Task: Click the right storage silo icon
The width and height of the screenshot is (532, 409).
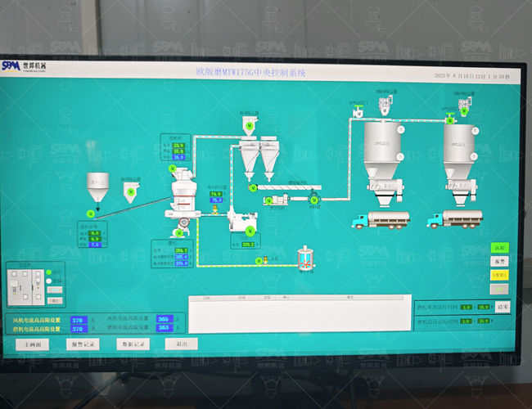Action: tap(459, 155)
